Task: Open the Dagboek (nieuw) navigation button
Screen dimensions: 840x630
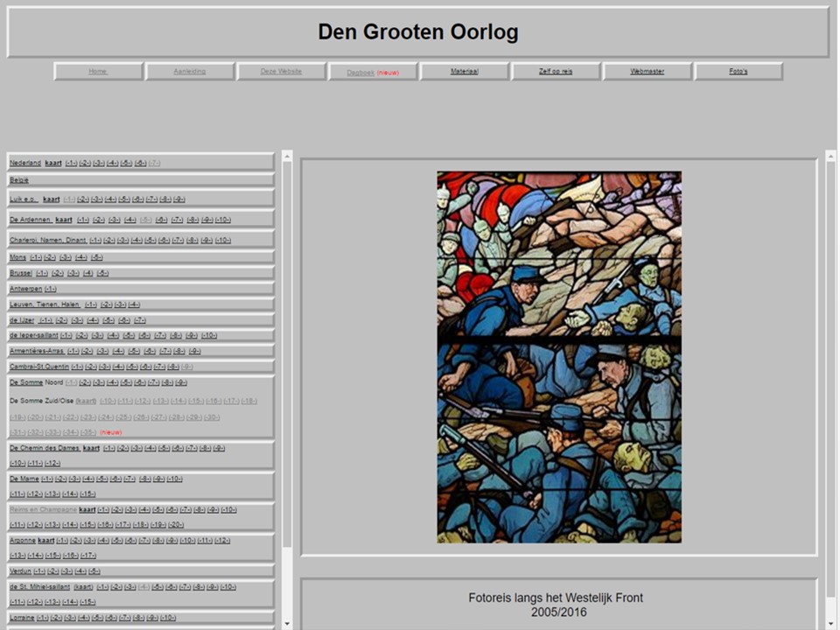Action: pos(373,72)
